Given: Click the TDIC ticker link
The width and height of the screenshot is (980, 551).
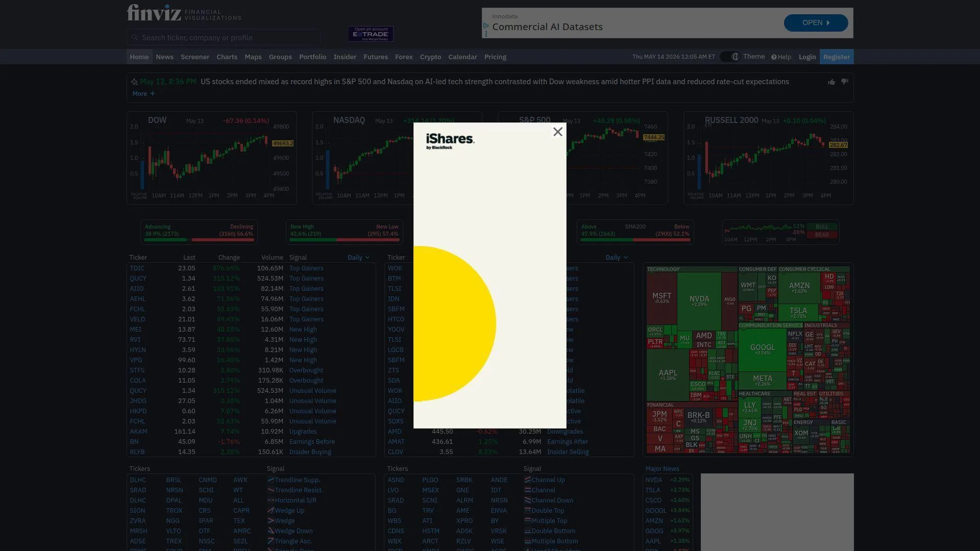Looking at the screenshot, I should coord(137,268).
